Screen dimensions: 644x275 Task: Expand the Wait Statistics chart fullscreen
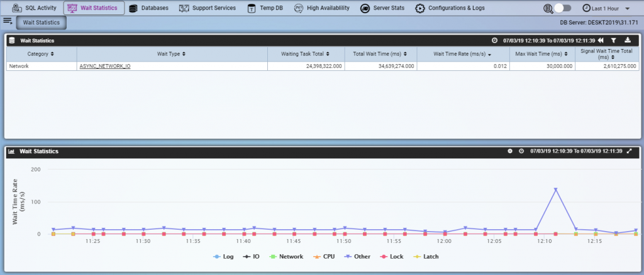click(x=629, y=151)
